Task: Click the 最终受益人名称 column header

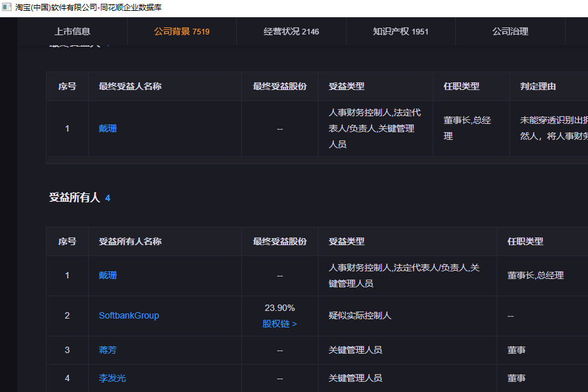Action: [130, 86]
